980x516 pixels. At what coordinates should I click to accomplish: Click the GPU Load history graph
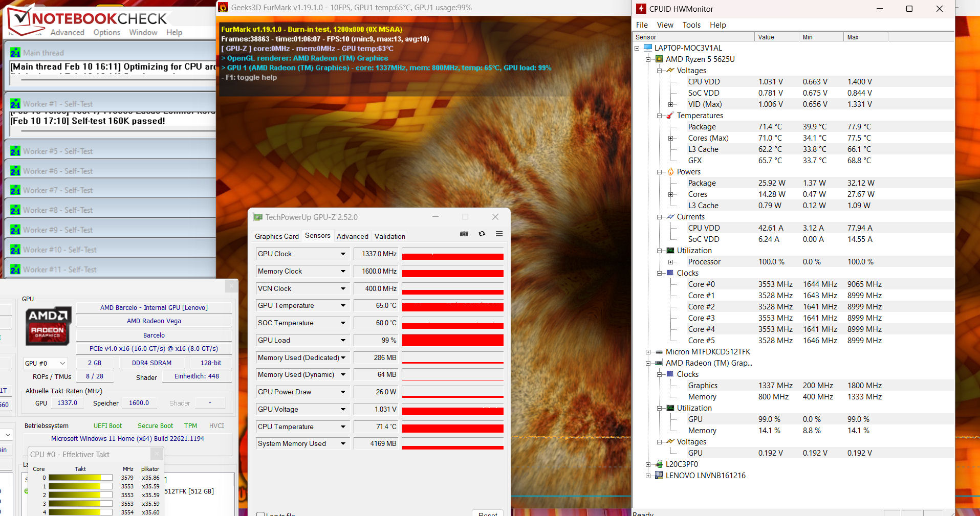tap(452, 341)
